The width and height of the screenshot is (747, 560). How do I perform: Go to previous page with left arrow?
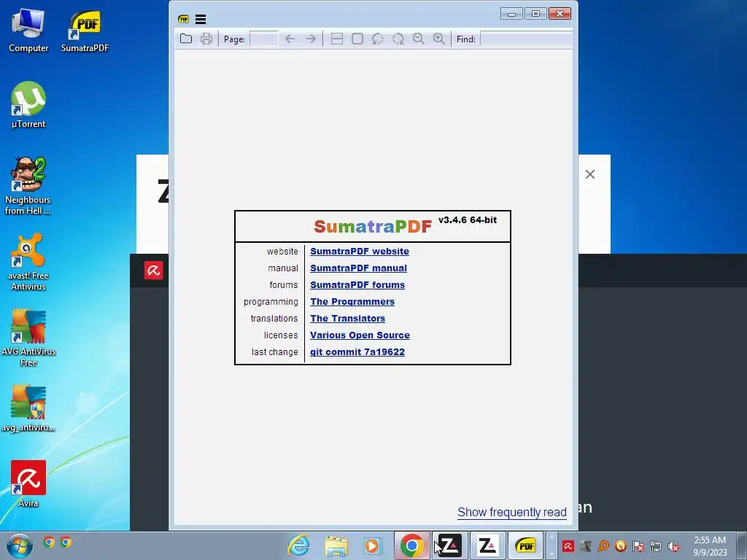[290, 39]
